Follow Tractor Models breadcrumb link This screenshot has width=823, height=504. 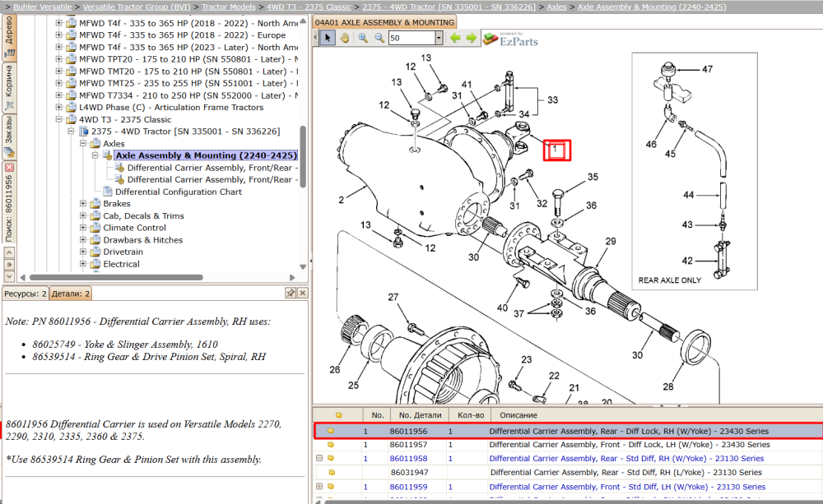coord(228,7)
